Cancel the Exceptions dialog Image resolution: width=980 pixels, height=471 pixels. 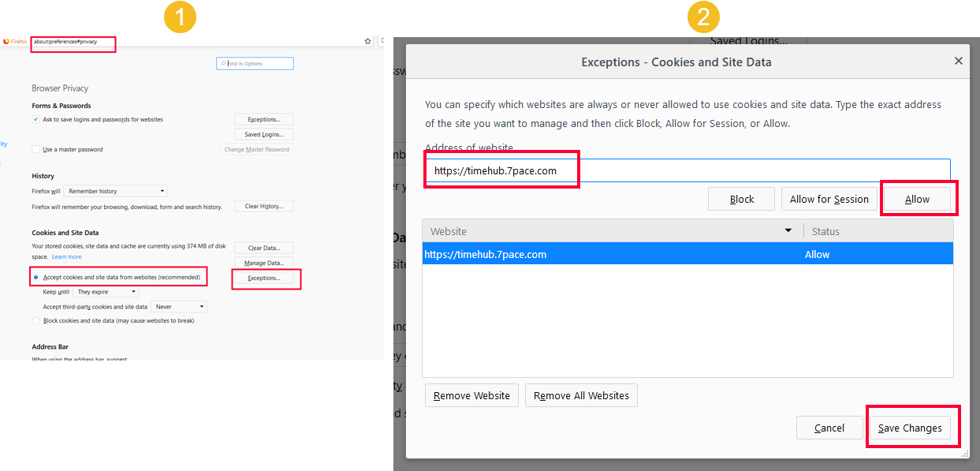click(x=829, y=428)
